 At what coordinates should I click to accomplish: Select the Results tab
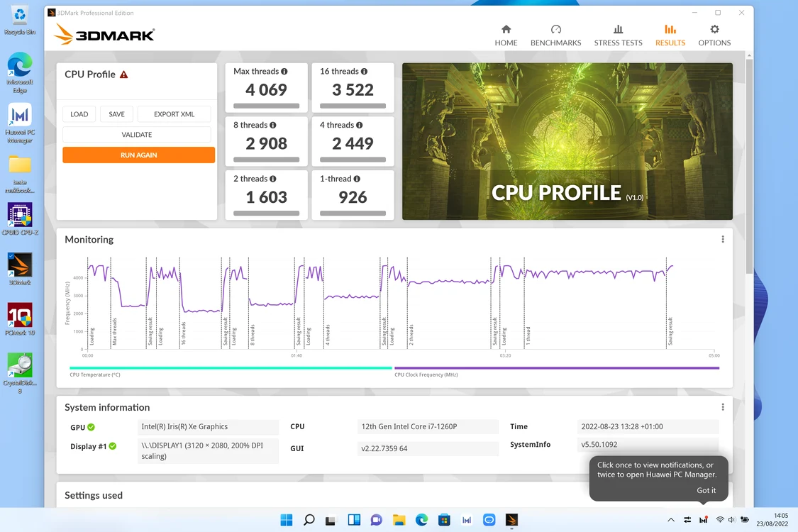[x=670, y=35]
